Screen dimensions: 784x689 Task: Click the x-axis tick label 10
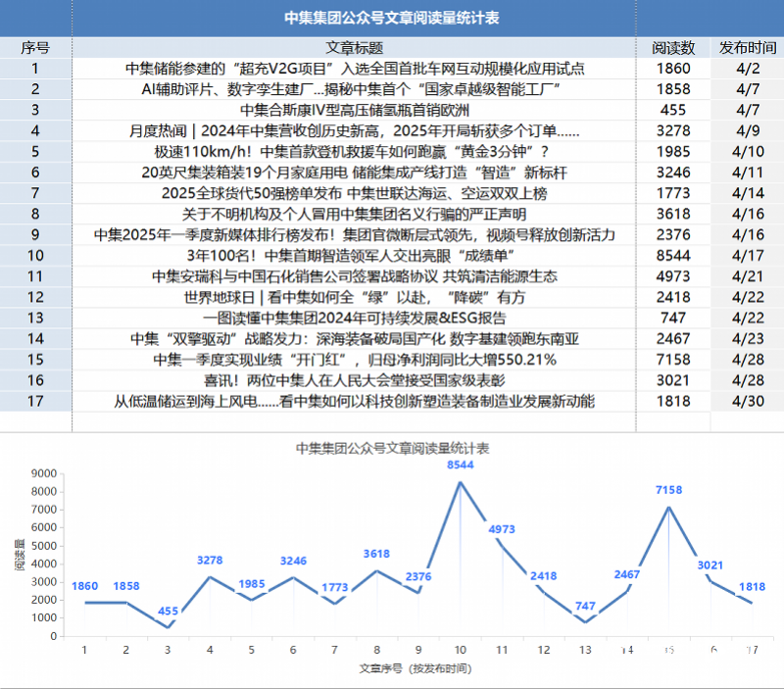point(460,650)
